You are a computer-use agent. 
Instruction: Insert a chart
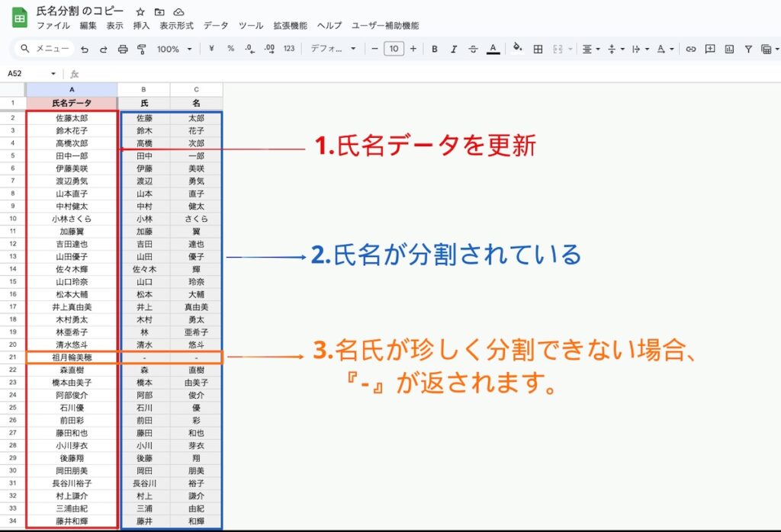(729, 49)
